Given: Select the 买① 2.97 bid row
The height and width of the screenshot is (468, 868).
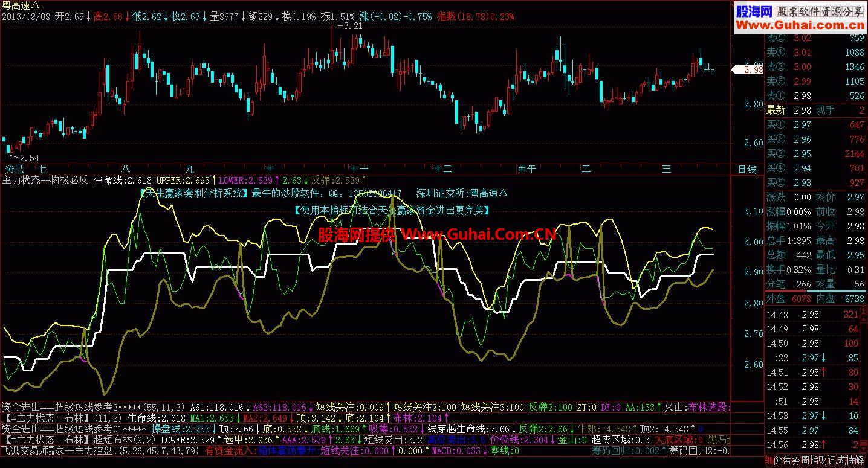Looking at the screenshot, I should pos(815,125).
